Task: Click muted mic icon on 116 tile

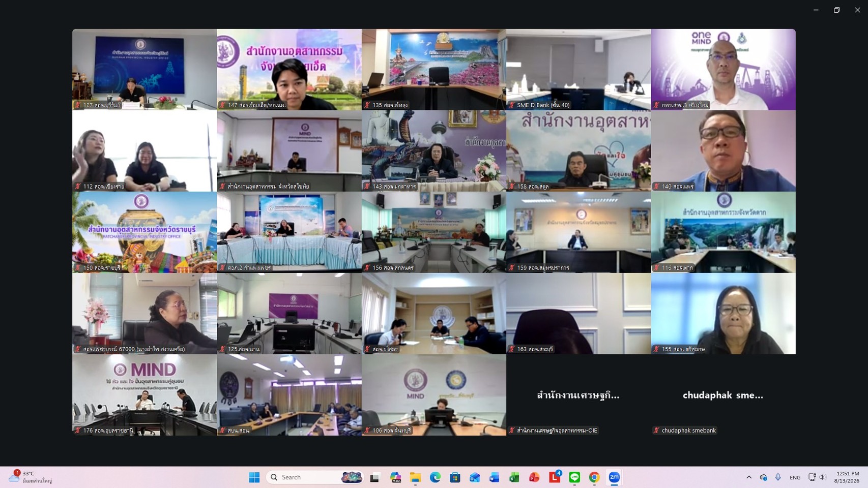Action: pos(656,268)
